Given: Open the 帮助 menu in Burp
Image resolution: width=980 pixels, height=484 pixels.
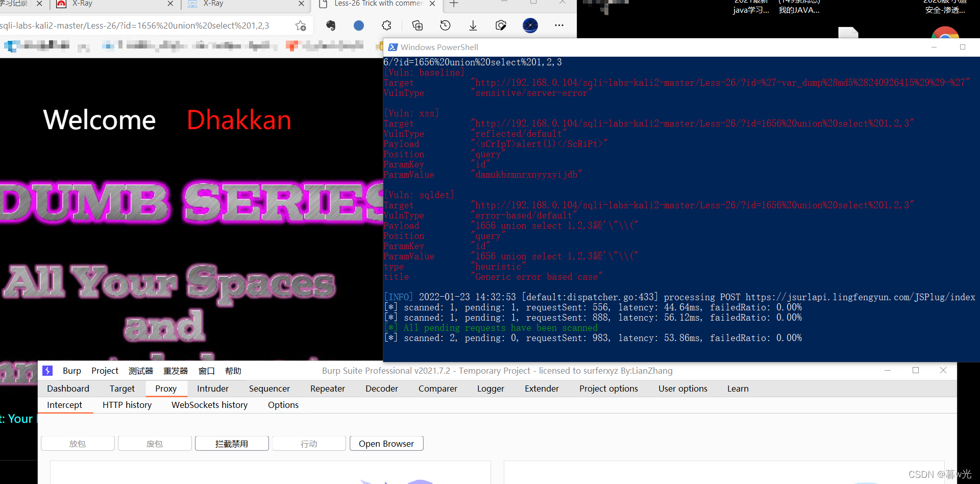Looking at the screenshot, I should tap(233, 371).
